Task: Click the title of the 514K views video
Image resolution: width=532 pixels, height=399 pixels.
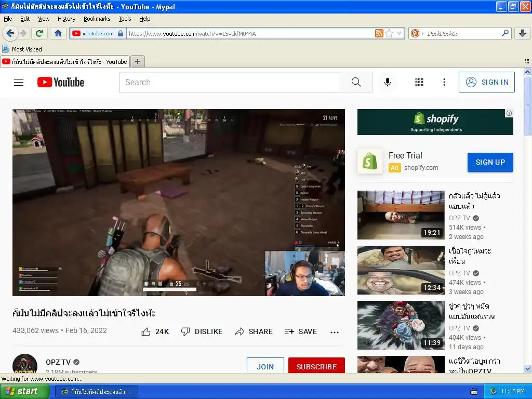Action: (x=474, y=201)
